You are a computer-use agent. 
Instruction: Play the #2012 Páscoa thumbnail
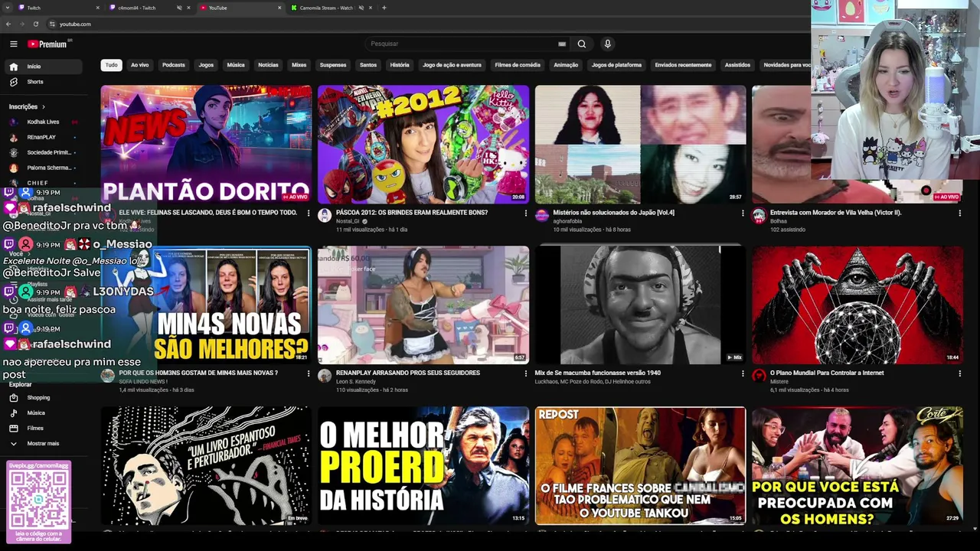(x=423, y=144)
